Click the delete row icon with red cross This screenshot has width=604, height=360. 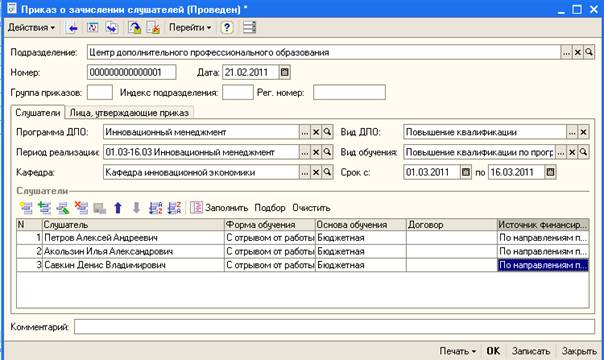click(x=81, y=208)
